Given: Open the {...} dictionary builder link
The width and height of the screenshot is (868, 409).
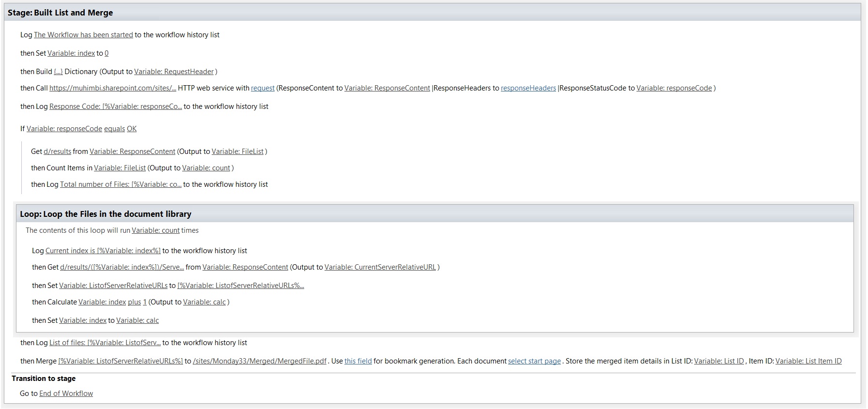Looking at the screenshot, I should (58, 72).
